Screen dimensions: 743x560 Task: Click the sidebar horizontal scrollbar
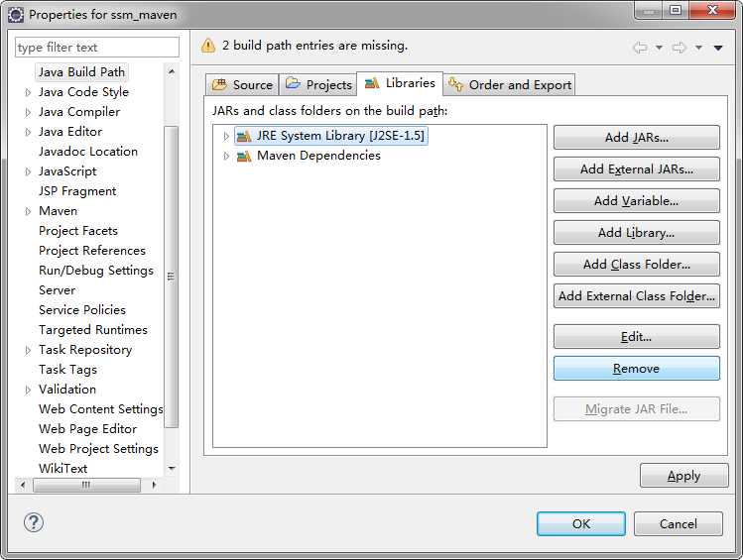[x=86, y=485]
